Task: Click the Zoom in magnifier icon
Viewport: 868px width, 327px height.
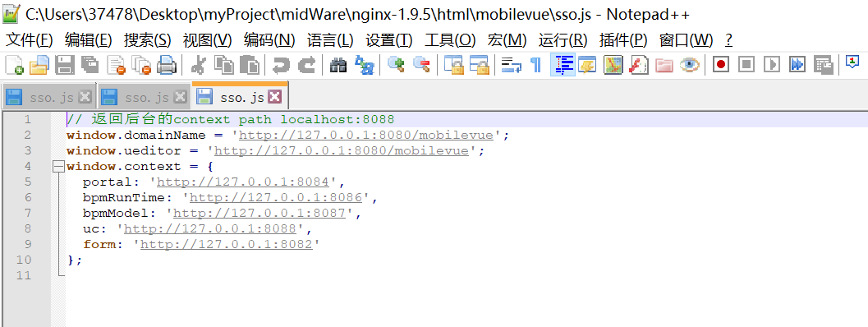Action: click(x=396, y=65)
